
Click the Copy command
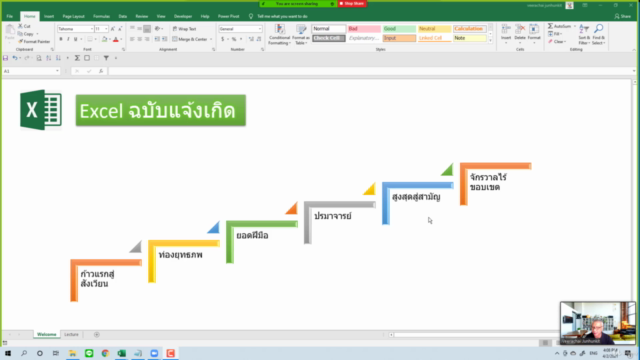tap(25, 34)
